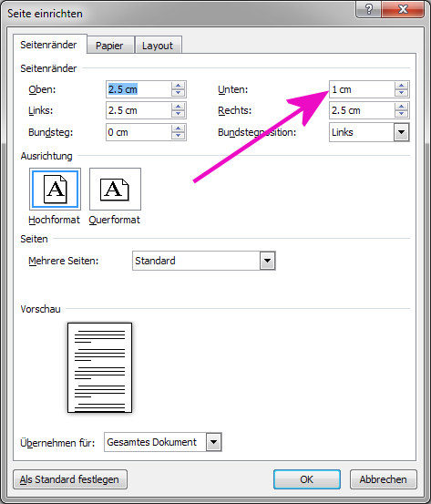Close the Seite einrichten dialog

pos(403,9)
